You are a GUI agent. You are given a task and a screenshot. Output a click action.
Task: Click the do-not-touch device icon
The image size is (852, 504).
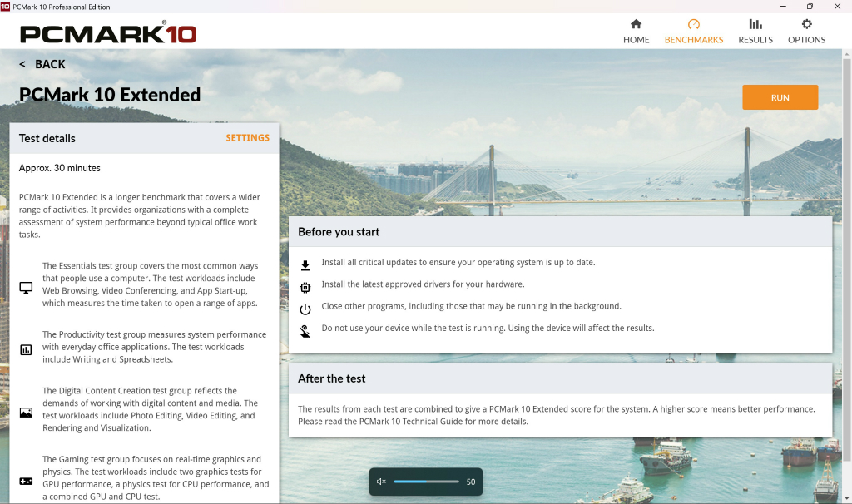tap(305, 331)
